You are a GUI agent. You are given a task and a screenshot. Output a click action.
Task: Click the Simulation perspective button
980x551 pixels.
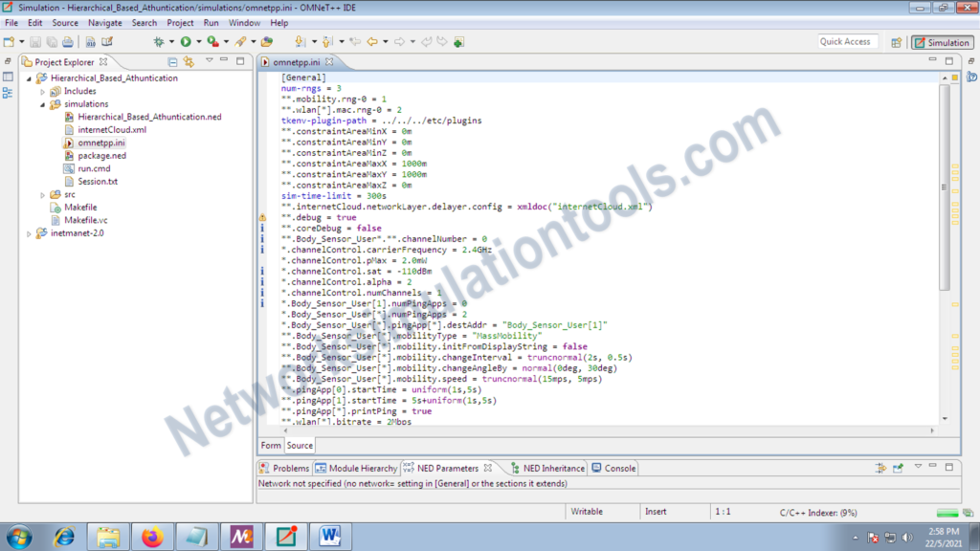(x=942, y=42)
